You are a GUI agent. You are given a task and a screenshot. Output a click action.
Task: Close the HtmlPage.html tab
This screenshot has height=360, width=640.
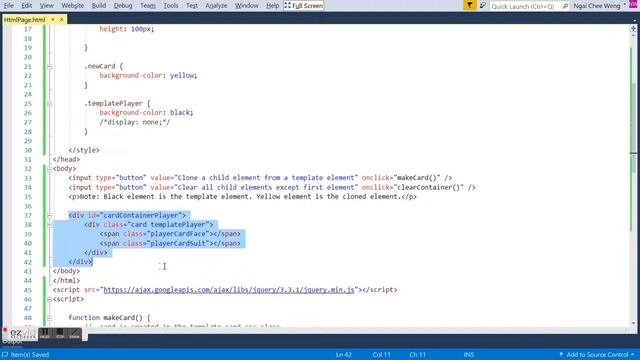(x=62, y=19)
